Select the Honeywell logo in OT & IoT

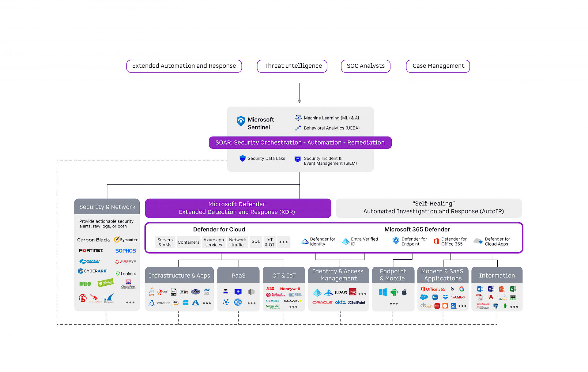(290, 289)
